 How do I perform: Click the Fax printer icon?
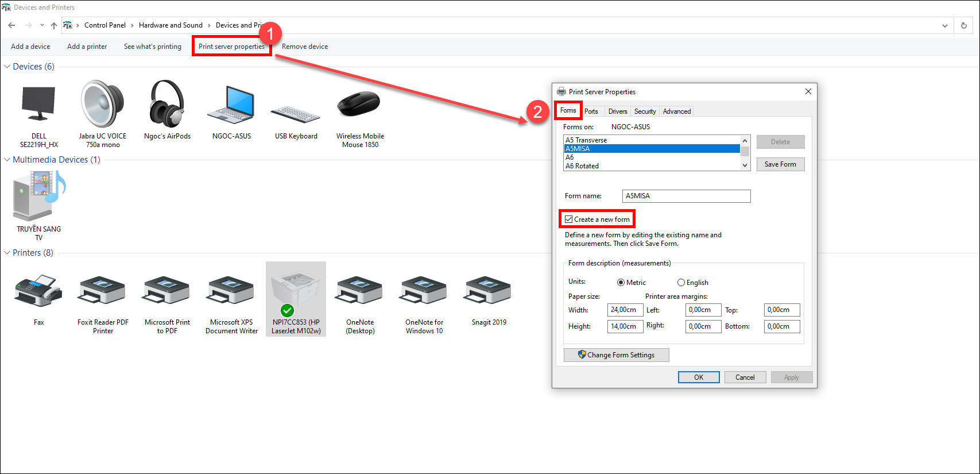38,290
